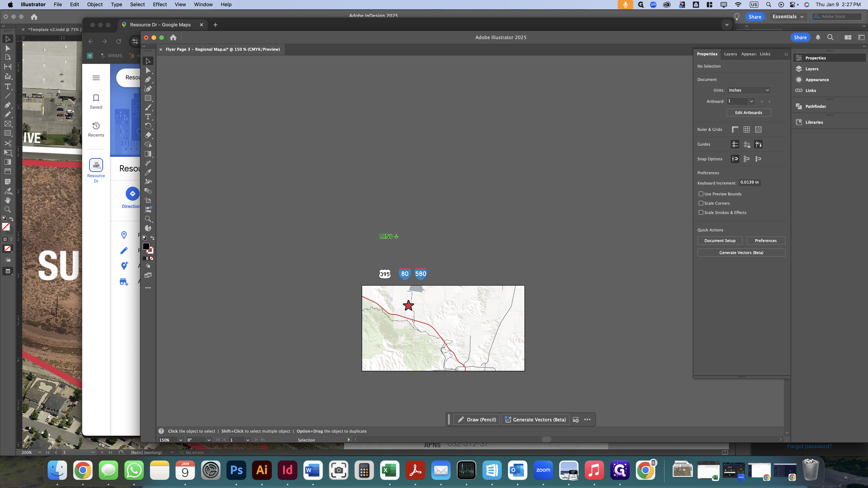Click Generate Vectors (Beta) in Properties panel
The image size is (868, 488).
coord(741,253)
